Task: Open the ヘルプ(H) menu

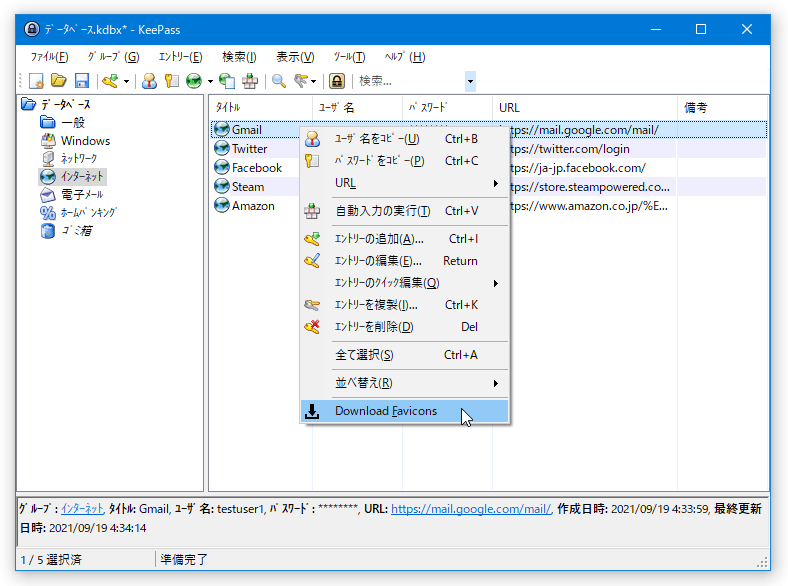Action: [x=405, y=57]
